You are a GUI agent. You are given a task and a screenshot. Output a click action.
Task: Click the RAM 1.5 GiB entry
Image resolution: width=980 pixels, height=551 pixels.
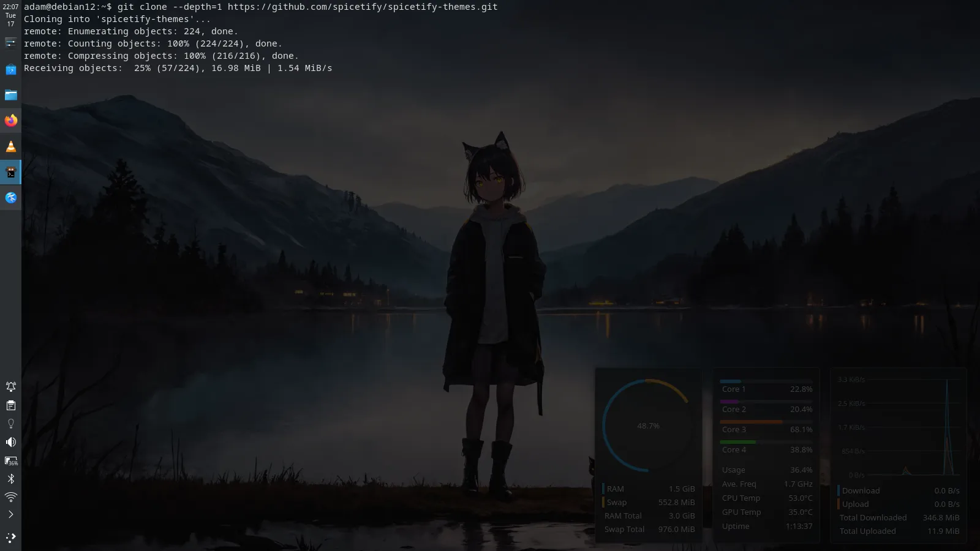[649, 489]
